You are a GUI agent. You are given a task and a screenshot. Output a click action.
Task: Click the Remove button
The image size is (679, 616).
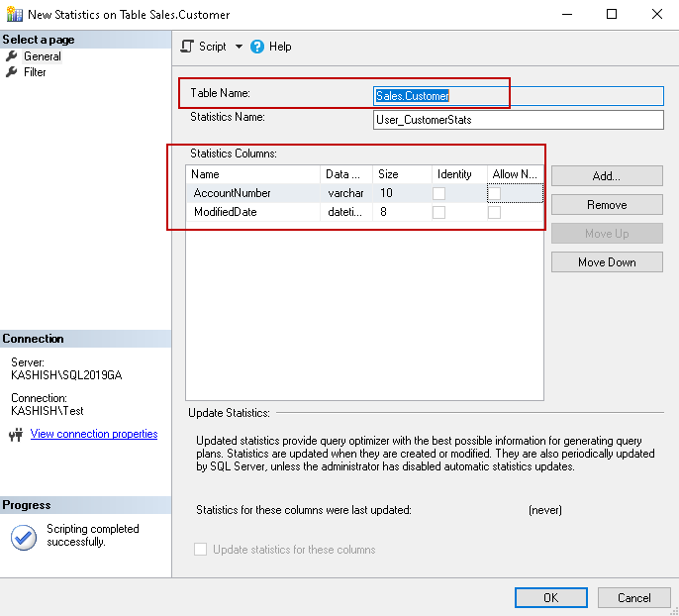(607, 204)
